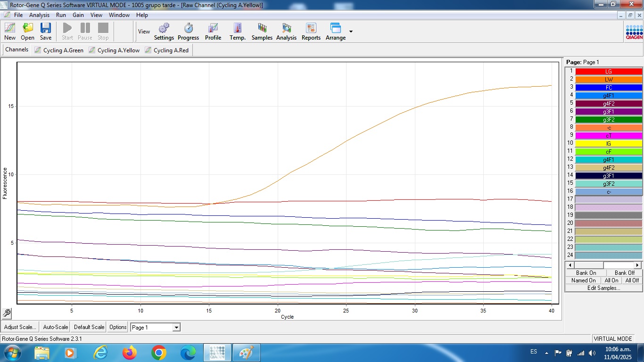The width and height of the screenshot is (644, 362).
Task: Launch Google Chrome from taskbar
Action: click(159, 353)
